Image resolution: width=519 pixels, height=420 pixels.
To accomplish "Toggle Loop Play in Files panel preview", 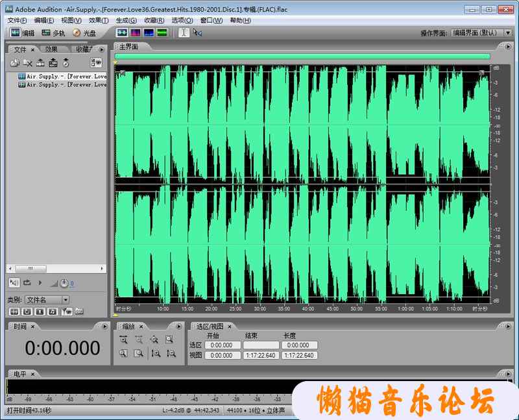I will coord(27,283).
